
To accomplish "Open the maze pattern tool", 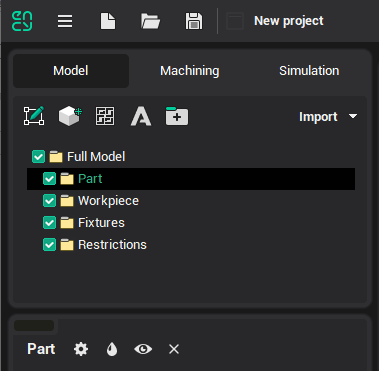I will [105, 116].
